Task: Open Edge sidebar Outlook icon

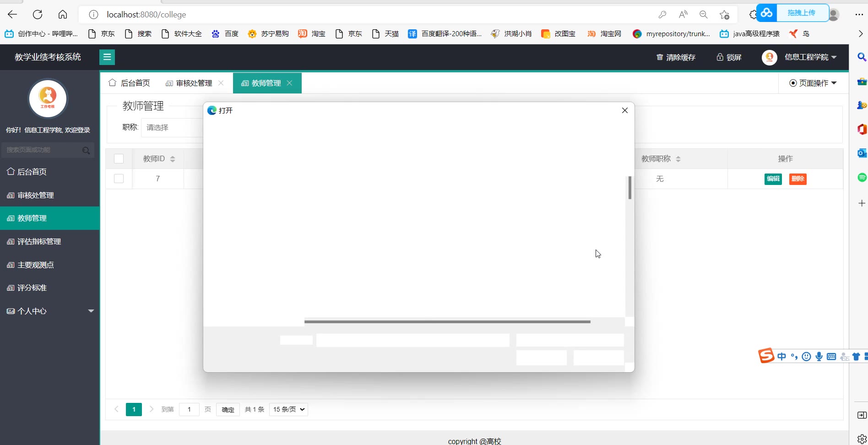Action: (862, 153)
